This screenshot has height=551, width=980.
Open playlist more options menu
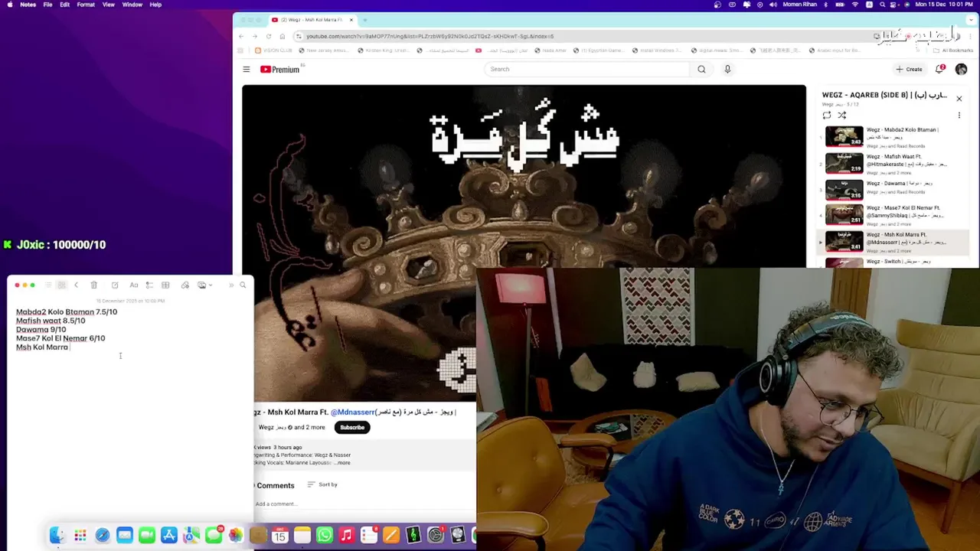point(959,116)
